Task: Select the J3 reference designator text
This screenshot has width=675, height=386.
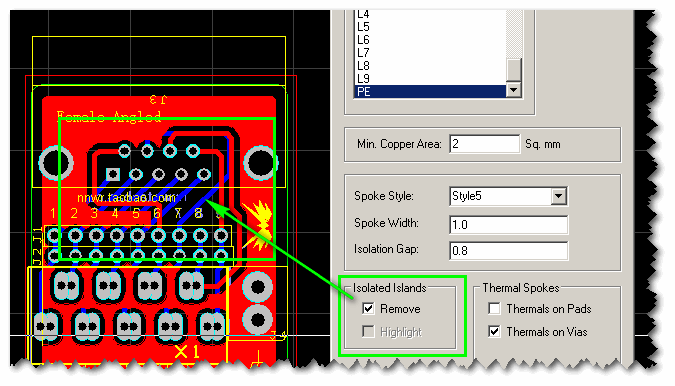Action: [158, 100]
